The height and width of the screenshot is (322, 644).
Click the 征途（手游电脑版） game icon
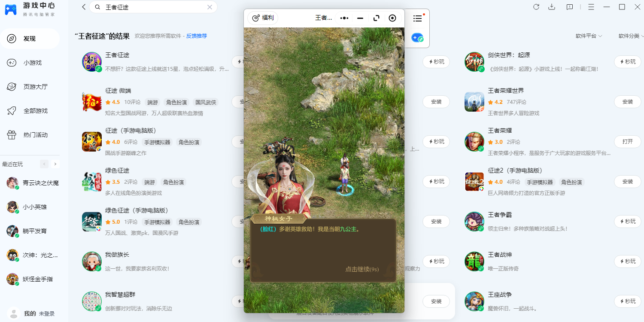(92, 142)
